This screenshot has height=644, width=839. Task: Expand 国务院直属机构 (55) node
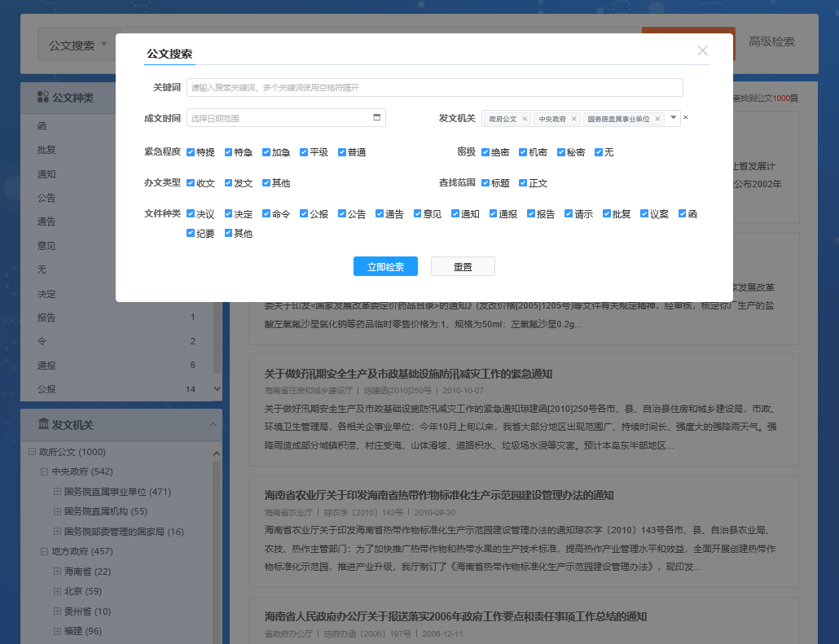[57, 511]
